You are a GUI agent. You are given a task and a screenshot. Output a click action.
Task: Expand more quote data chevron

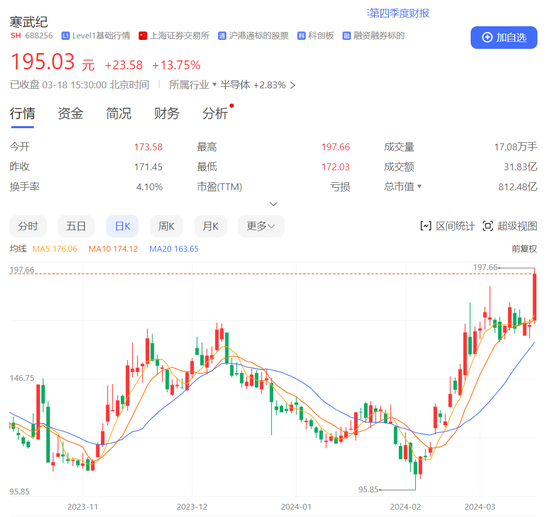[x=273, y=204]
